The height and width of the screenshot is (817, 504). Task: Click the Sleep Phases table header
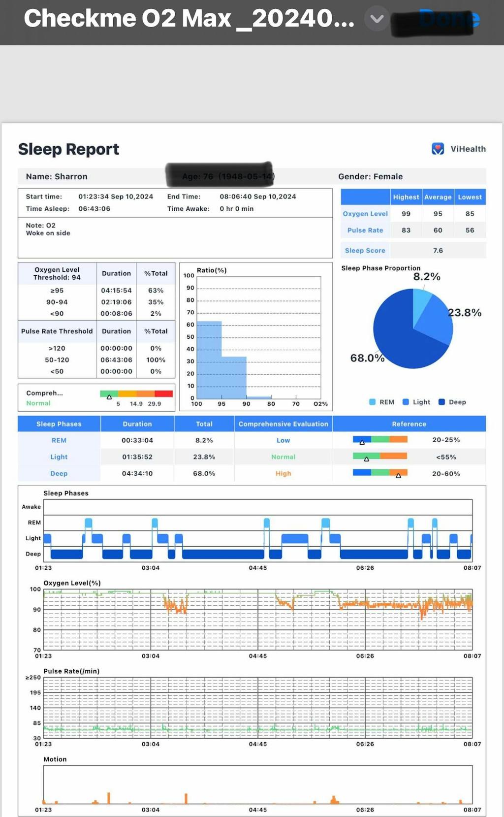59,424
